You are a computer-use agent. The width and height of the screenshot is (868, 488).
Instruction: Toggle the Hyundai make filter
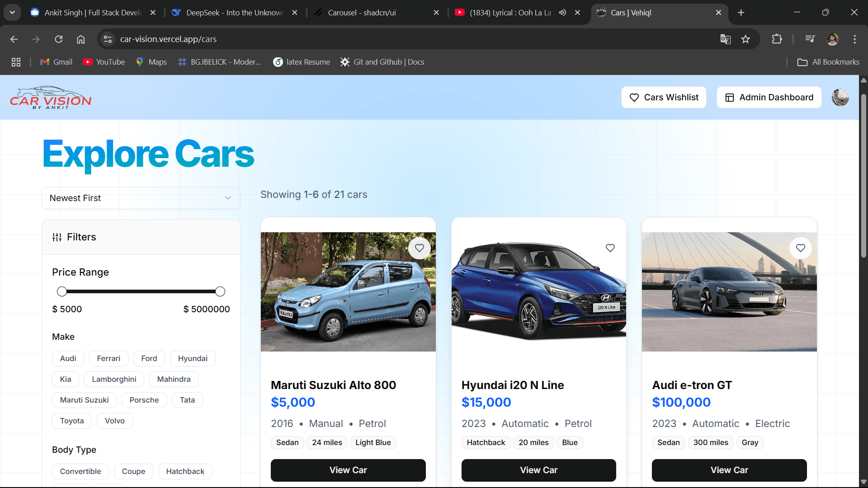click(193, 359)
